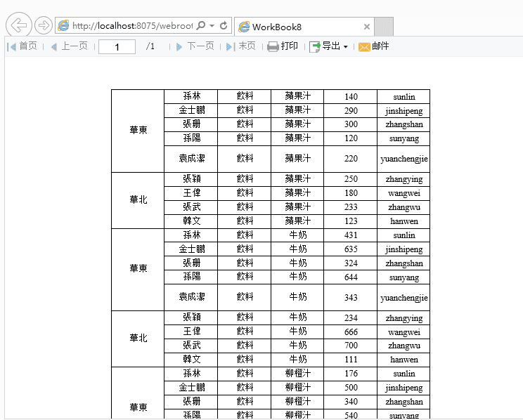Click the 首页 text button
This screenshot has height=420, width=523.
[x=28, y=46]
